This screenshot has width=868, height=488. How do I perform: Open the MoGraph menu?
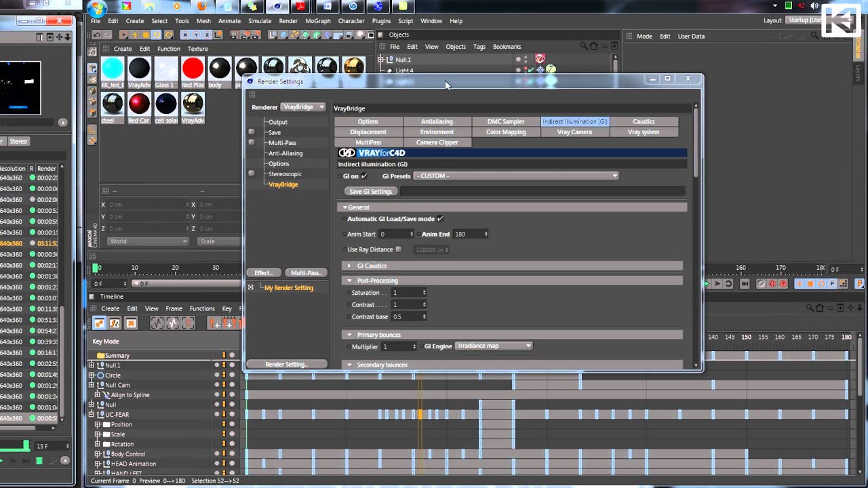point(317,21)
